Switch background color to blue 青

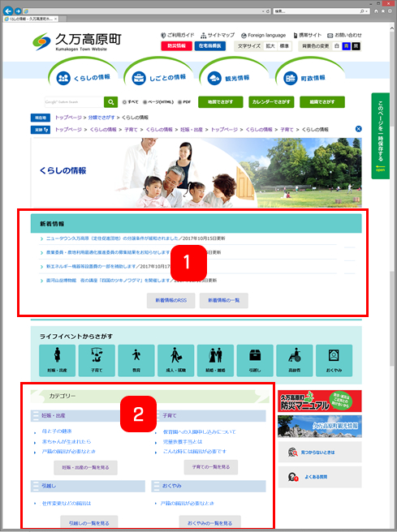(346, 45)
